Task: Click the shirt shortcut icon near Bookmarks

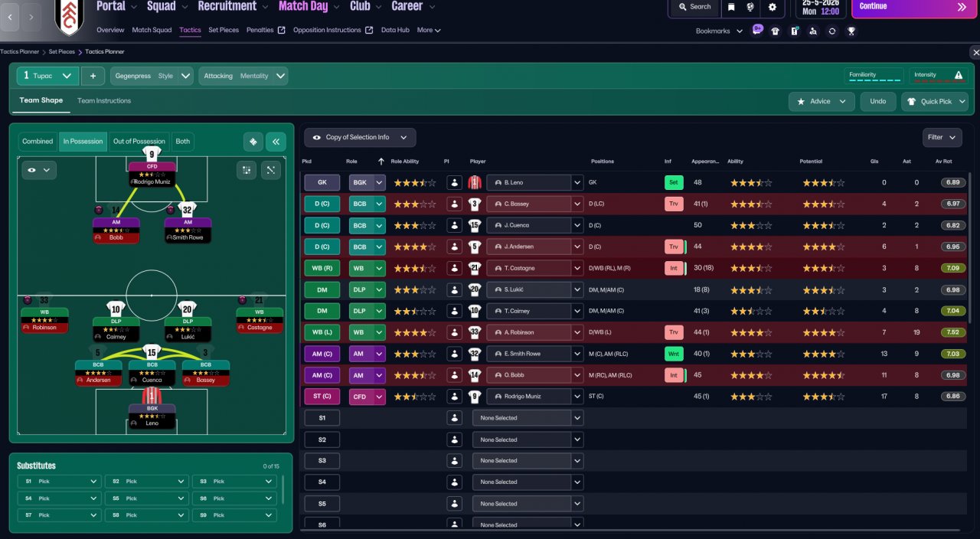Action: click(775, 31)
